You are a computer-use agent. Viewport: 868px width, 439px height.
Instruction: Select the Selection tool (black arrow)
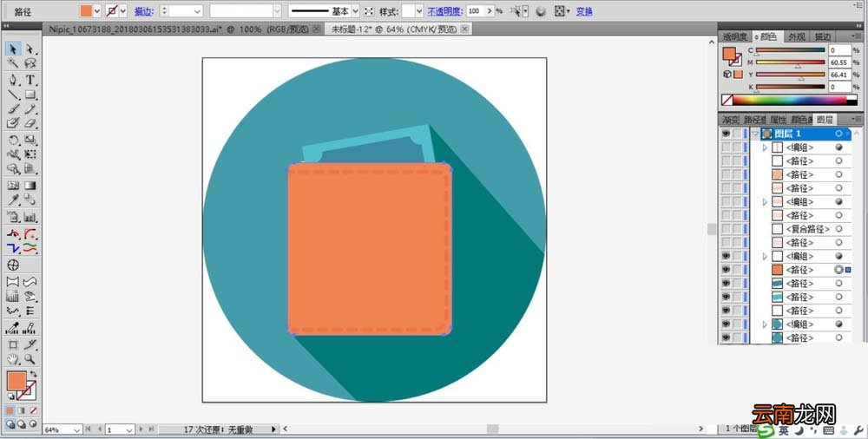coord(13,49)
